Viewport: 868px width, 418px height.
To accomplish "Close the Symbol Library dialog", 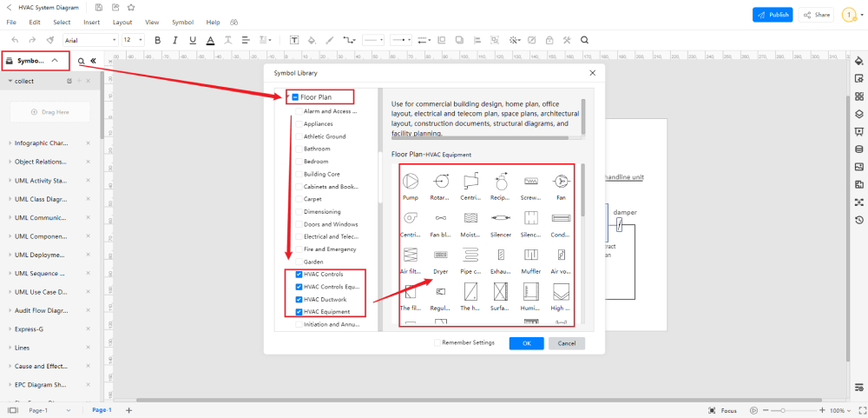I will [592, 73].
